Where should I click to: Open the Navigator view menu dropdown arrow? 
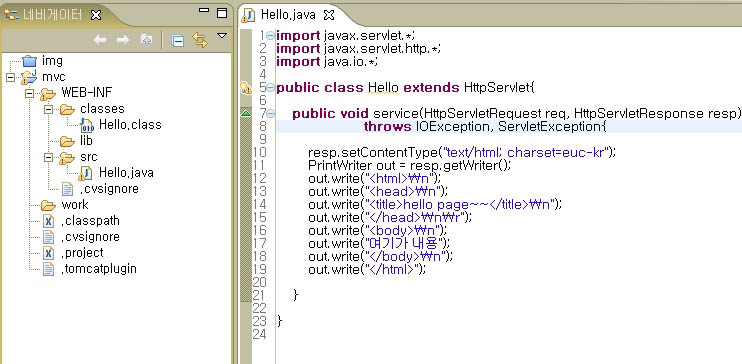pyautogui.click(x=222, y=36)
